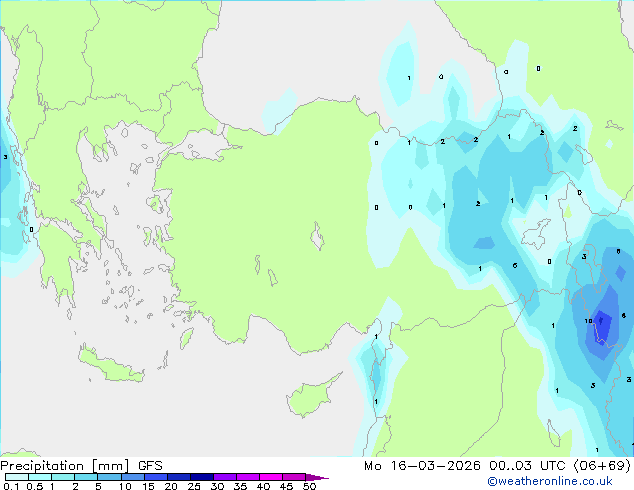Select the dark navy 25–30 mm legend box
Viewport: 634px width, 490px height.
coord(202,477)
